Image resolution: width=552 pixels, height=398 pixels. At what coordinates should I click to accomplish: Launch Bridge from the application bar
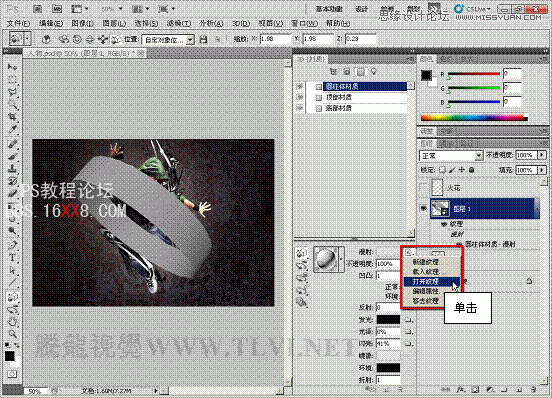pyautogui.click(x=37, y=9)
